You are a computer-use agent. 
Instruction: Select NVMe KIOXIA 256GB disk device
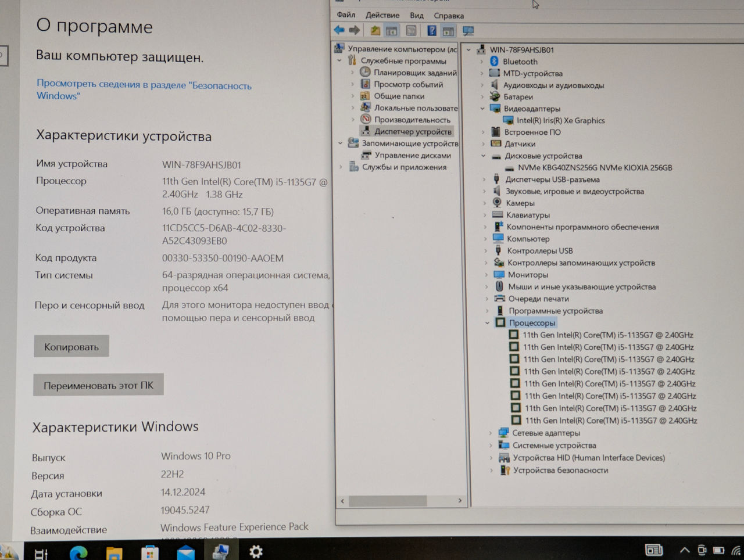click(595, 167)
